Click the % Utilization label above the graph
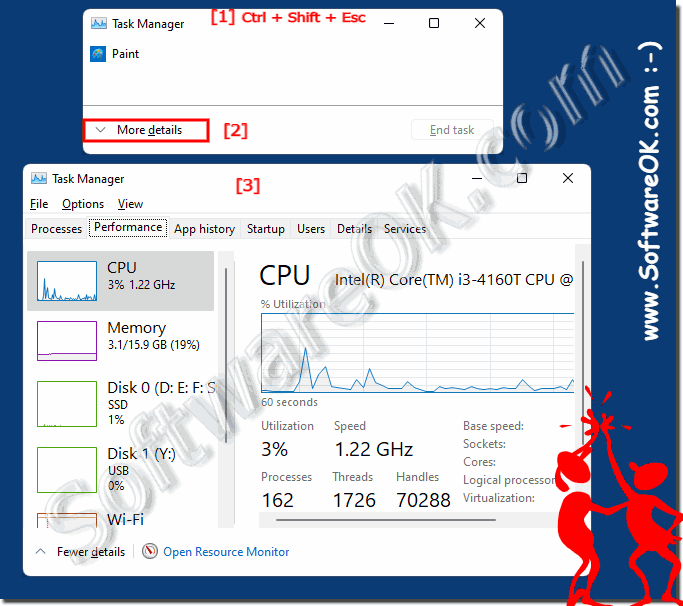 pyautogui.click(x=293, y=304)
